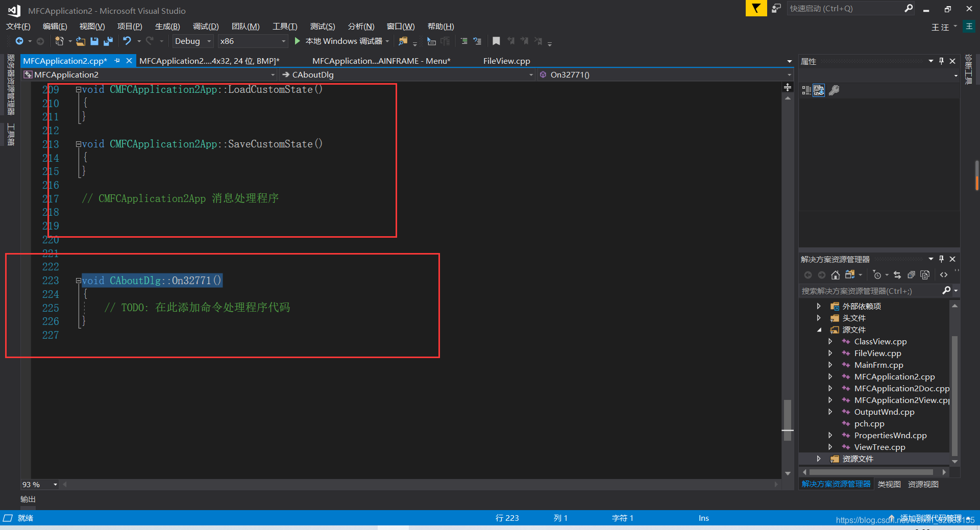
Task: Click the Pending Changes Filter clock icon
Action: pos(877,275)
